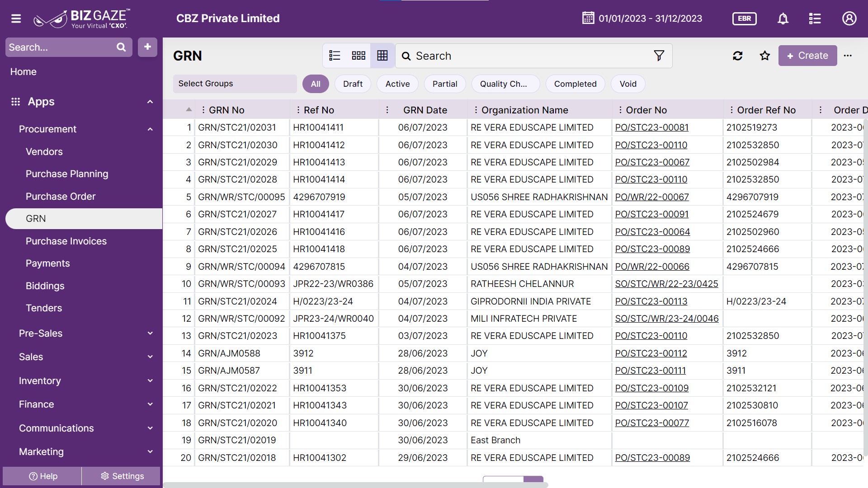Viewport: 868px width, 488px height.
Task: Select the Active status filter
Action: tap(397, 84)
